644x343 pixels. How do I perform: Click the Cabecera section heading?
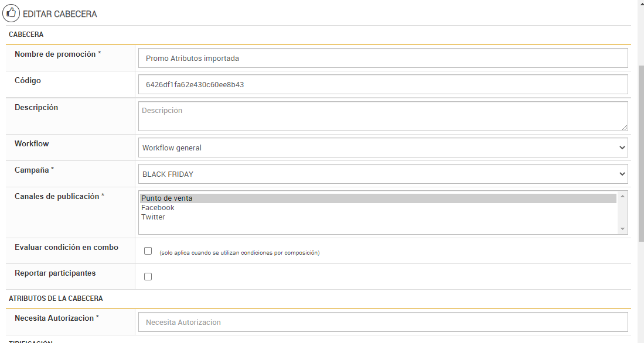click(26, 35)
